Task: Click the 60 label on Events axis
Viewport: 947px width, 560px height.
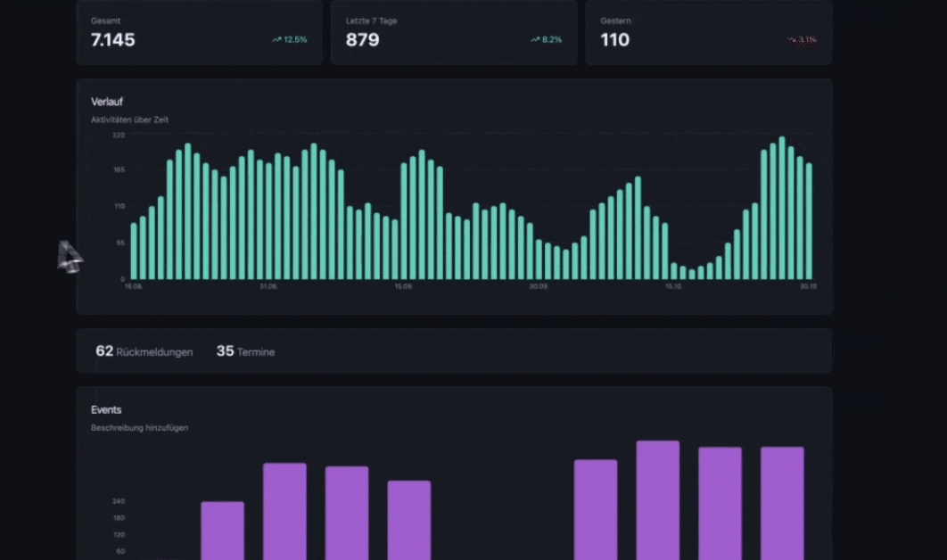Action: click(120, 551)
